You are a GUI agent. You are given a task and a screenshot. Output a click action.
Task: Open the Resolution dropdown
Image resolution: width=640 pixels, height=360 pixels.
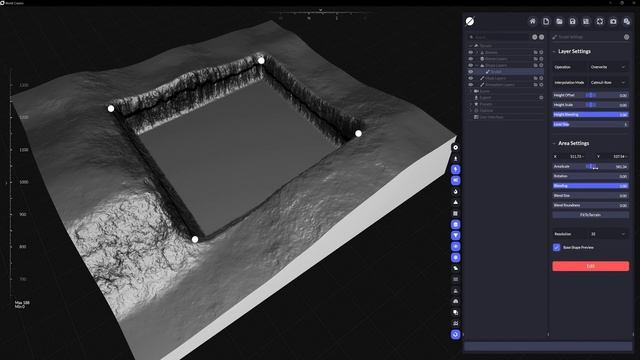(x=608, y=234)
